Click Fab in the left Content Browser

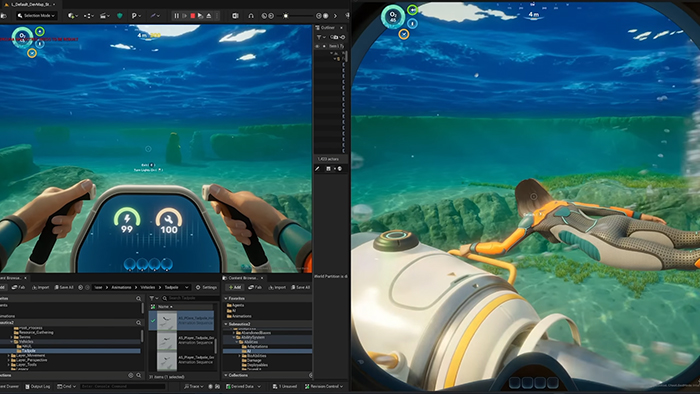click(x=18, y=287)
